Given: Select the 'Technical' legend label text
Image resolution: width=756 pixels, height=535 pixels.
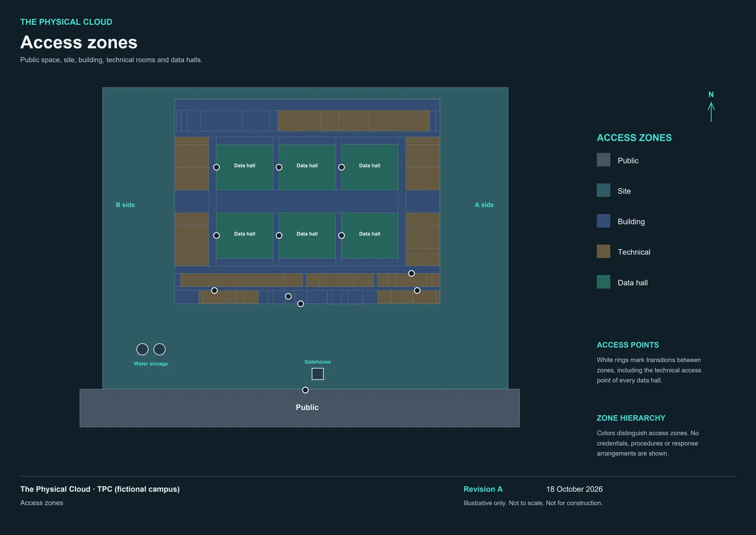Looking at the screenshot, I should point(634,252).
